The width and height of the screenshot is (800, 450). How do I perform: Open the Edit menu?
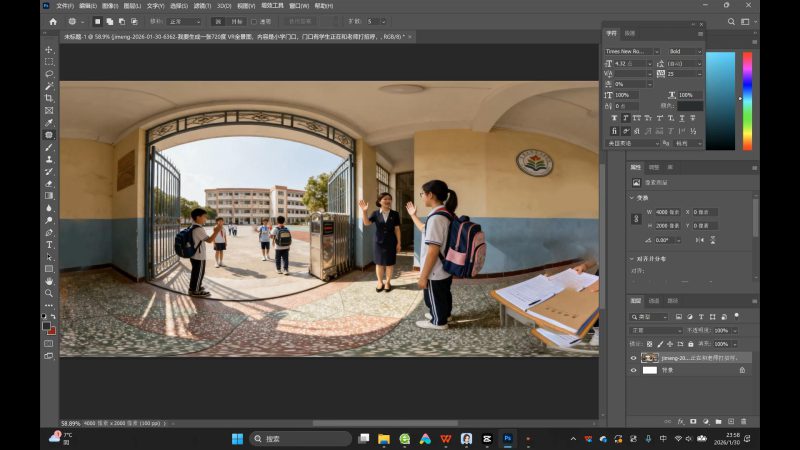click(x=88, y=6)
